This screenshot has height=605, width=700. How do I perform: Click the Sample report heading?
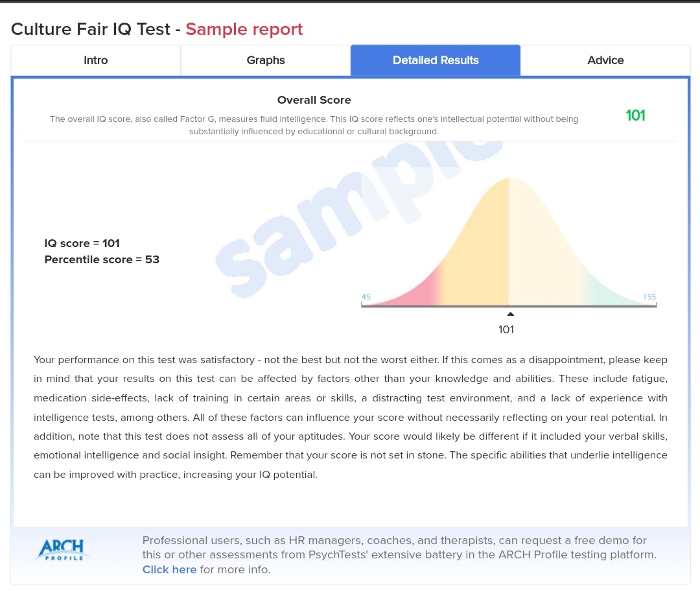click(244, 29)
